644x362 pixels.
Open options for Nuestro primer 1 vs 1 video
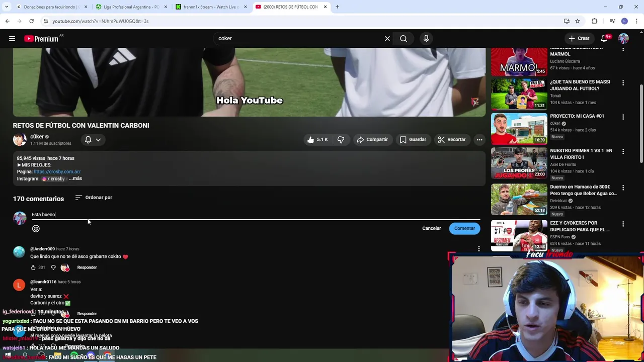pyautogui.click(x=623, y=152)
